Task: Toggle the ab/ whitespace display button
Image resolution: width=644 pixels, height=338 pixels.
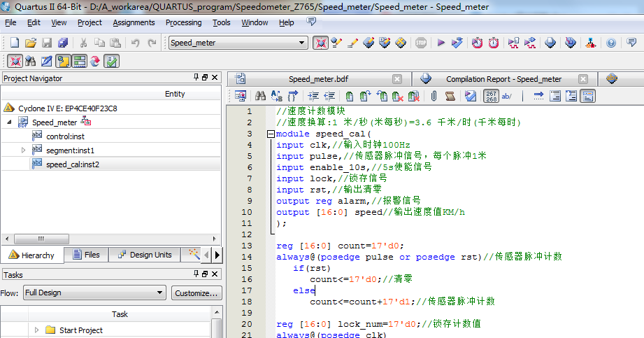Action: coord(507,96)
